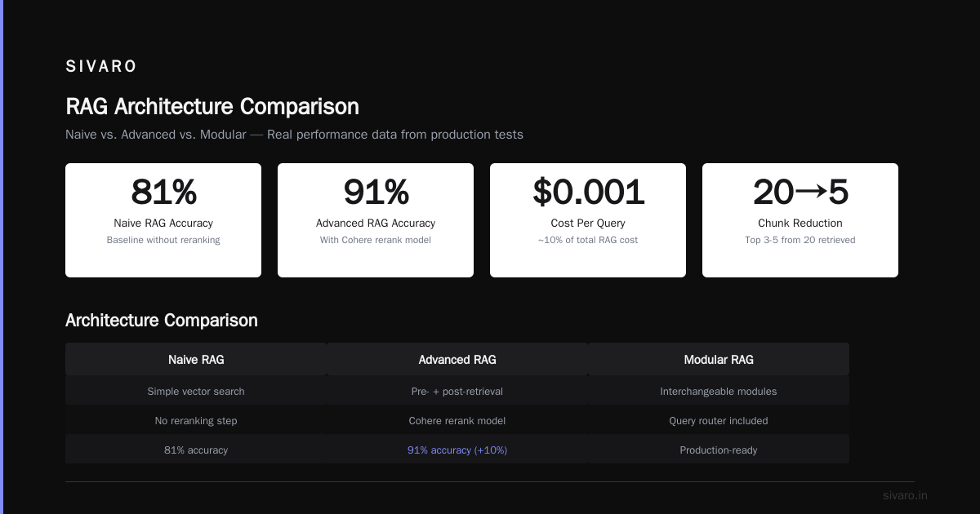Open the 91% Advanced RAG Accuracy card

(376, 220)
